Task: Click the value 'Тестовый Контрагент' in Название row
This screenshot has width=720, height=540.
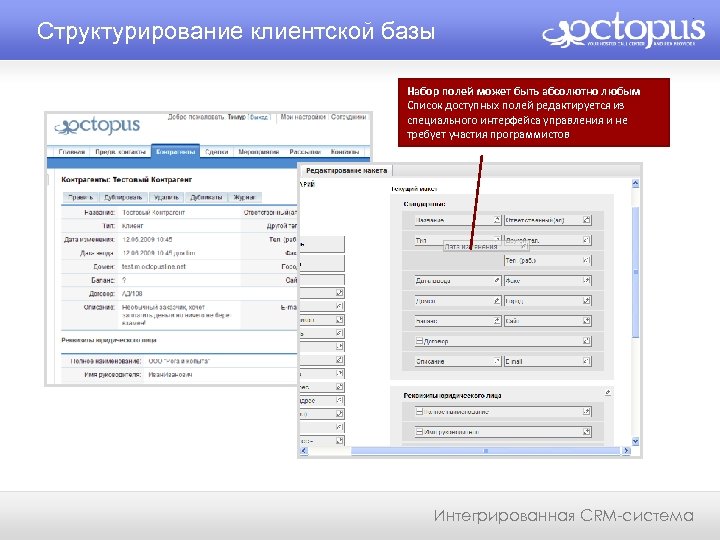Action: [153, 213]
